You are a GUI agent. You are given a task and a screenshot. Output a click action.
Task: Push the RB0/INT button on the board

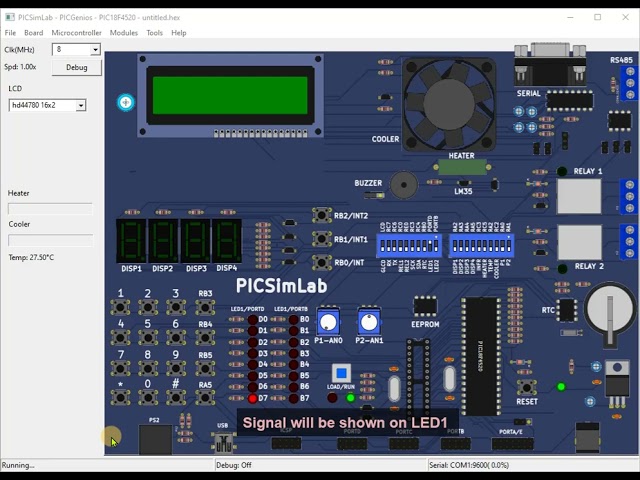tap(322, 262)
